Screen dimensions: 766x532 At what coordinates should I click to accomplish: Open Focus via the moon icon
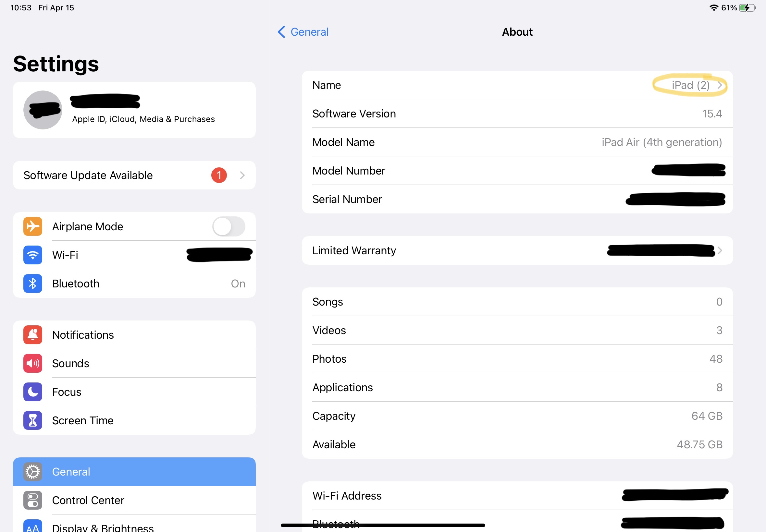click(x=33, y=392)
